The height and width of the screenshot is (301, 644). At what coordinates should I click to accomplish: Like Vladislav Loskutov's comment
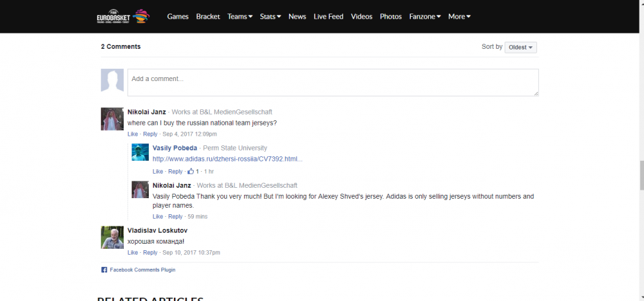click(133, 253)
